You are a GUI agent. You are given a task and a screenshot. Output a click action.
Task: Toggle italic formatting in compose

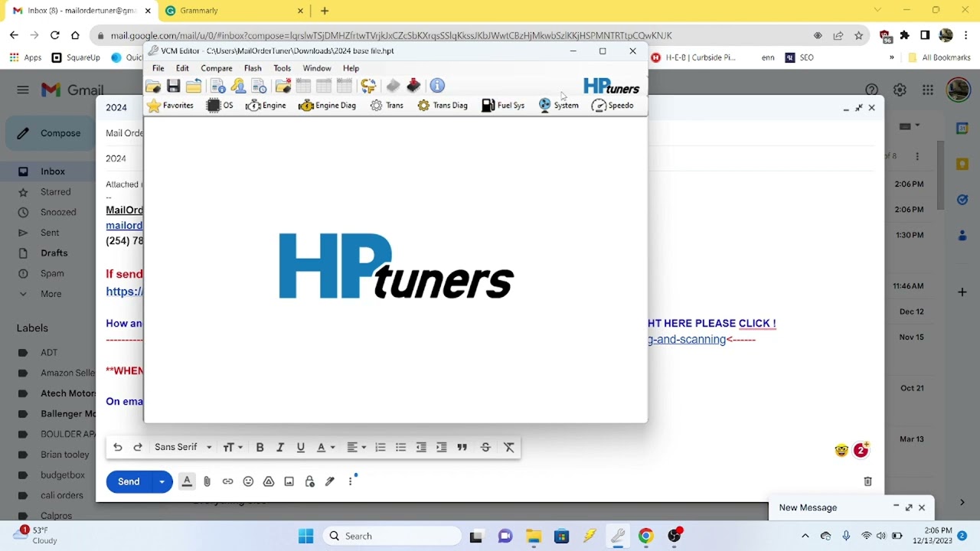click(x=280, y=448)
